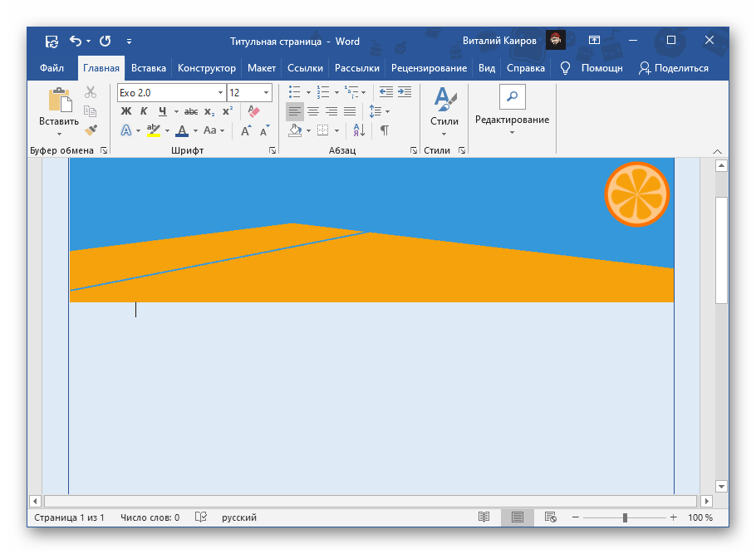Toggle bold formatting (Ж)
Viewport: 756px width, 554px height.
pyautogui.click(x=126, y=111)
